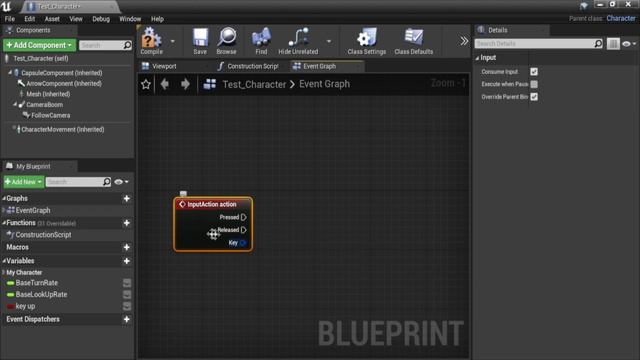The image size is (640, 360).
Task: Focus Components search field
Action: [101, 45]
